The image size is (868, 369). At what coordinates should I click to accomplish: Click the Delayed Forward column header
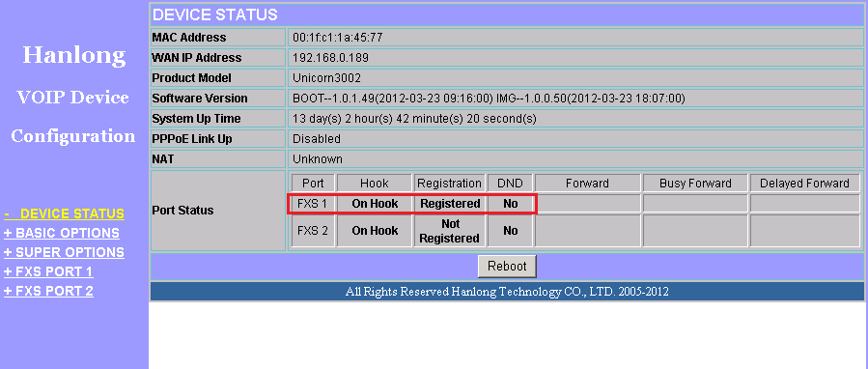804,184
